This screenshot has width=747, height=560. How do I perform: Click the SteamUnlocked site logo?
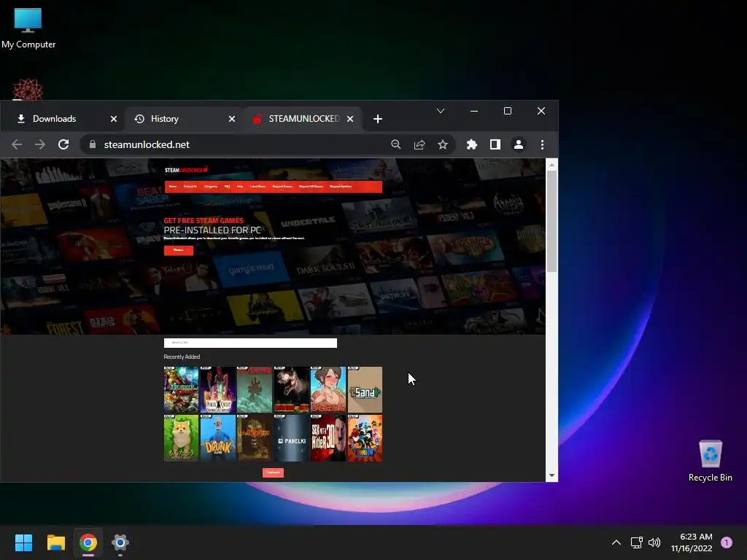(186, 170)
